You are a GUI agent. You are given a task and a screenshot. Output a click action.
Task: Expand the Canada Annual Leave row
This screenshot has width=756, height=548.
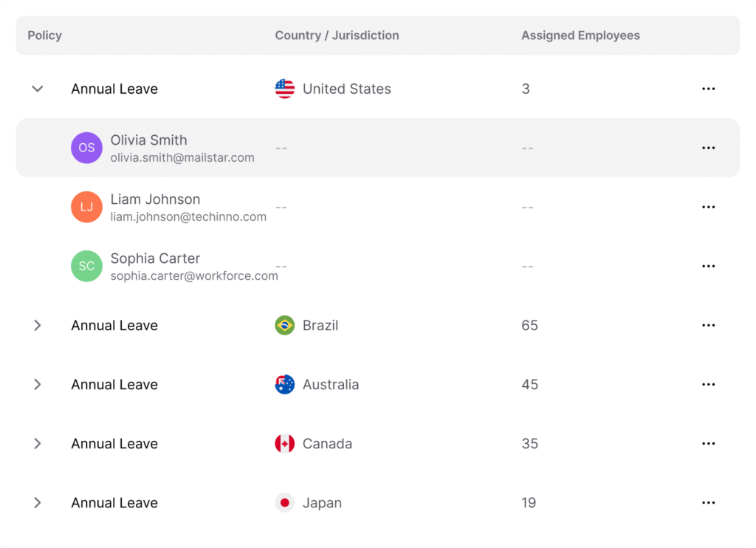point(37,443)
